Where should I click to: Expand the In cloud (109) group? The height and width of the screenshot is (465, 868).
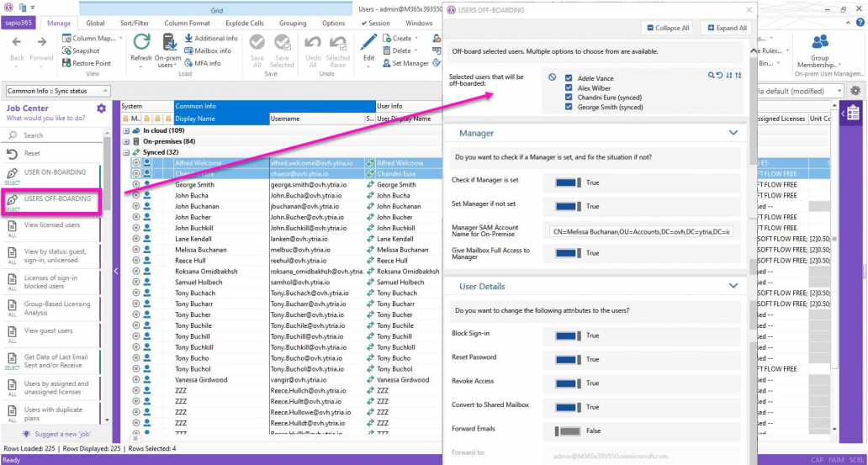(125, 130)
